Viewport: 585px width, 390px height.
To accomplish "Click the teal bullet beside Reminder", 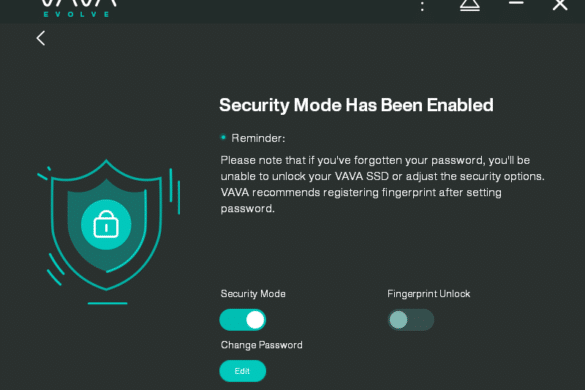I will click(223, 137).
